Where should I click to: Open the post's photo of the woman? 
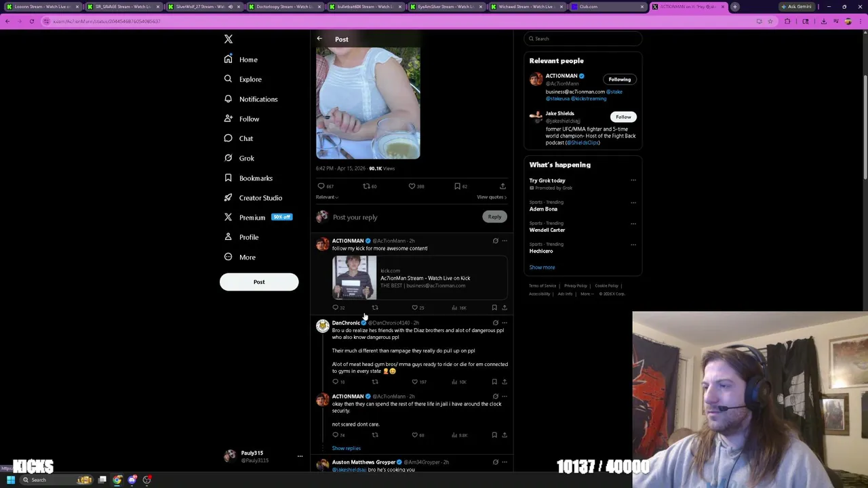click(368, 102)
